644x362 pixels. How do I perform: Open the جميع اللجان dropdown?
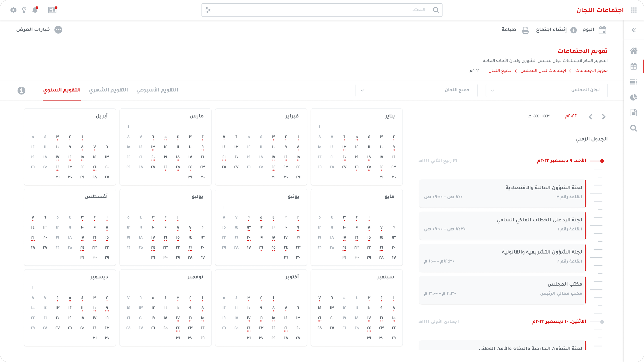click(x=416, y=90)
